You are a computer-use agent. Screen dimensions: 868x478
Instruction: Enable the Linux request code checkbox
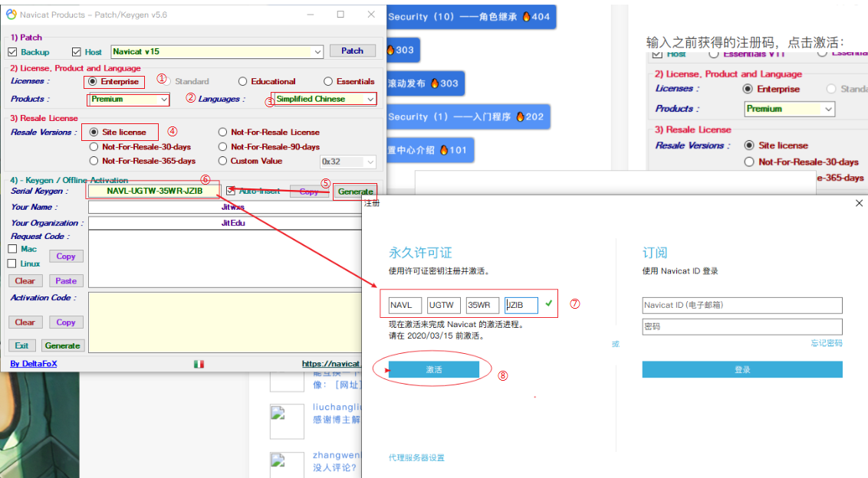12,264
